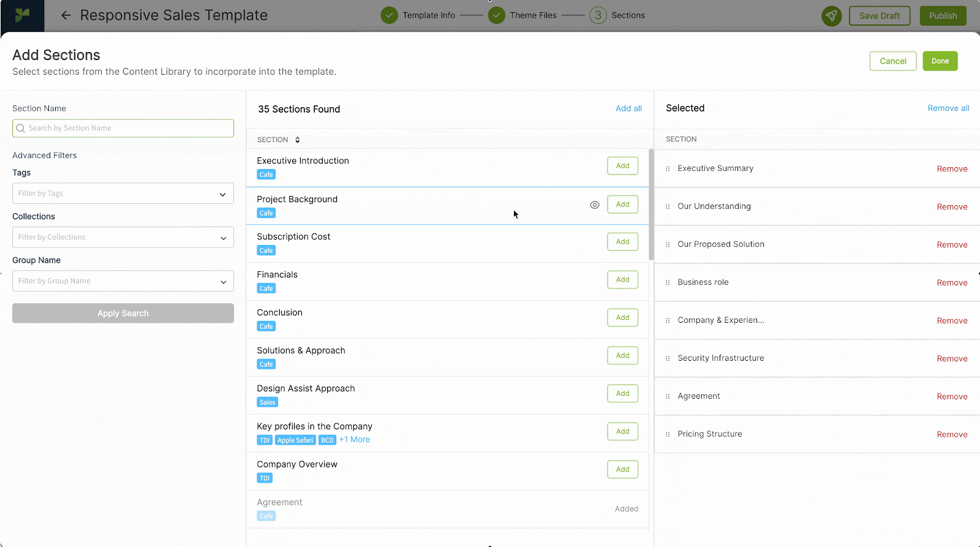Open the Filter by Tags dropdown

coord(123,194)
